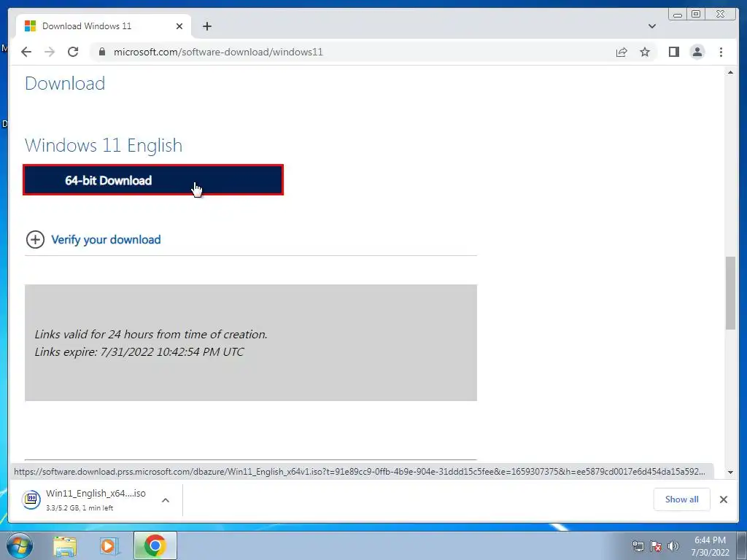Click the Show desktop strip
This screenshot has width=747, height=560.
[742, 545]
